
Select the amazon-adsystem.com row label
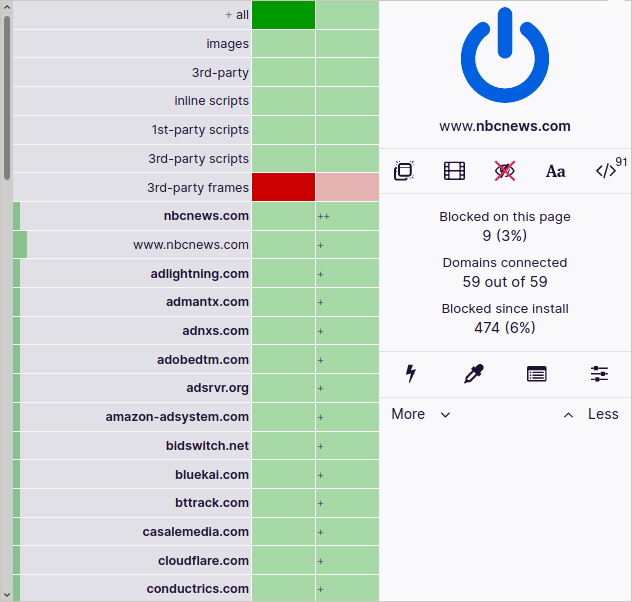tap(132, 417)
